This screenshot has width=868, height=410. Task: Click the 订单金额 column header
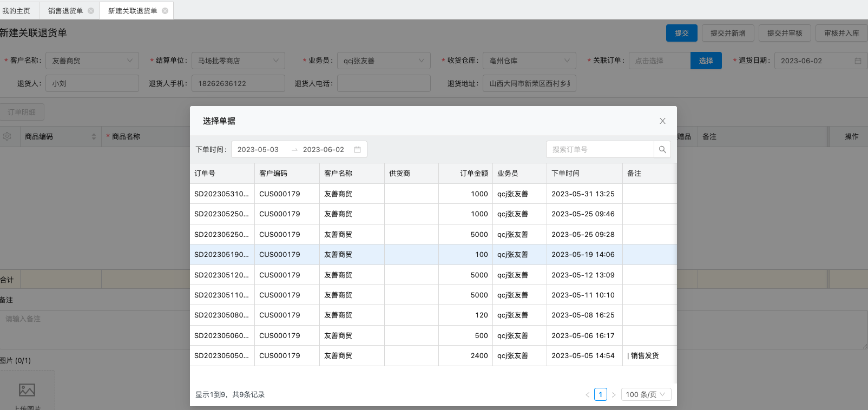pyautogui.click(x=465, y=173)
